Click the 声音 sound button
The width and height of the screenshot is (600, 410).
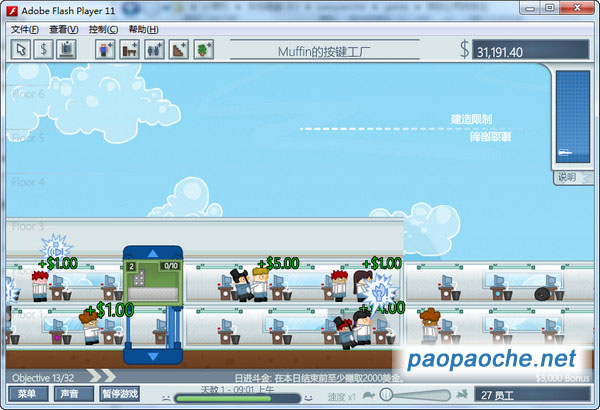pyautogui.click(x=73, y=394)
